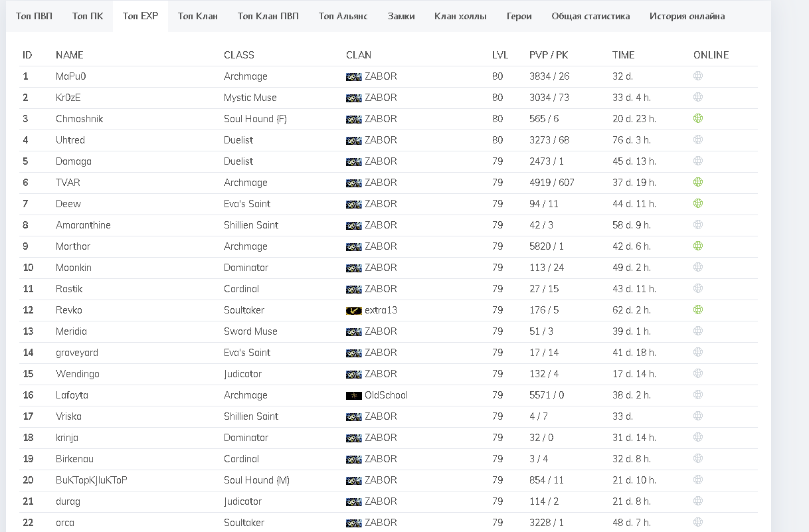Switch to the Топ ПВП tab
809x532 pixels.
[34, 16]
